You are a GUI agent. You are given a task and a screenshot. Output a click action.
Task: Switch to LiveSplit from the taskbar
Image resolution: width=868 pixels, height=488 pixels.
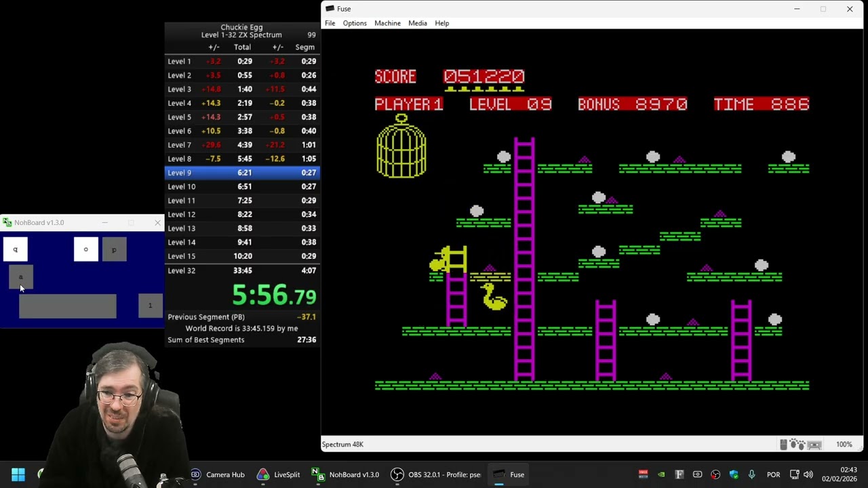coord(278,474)
